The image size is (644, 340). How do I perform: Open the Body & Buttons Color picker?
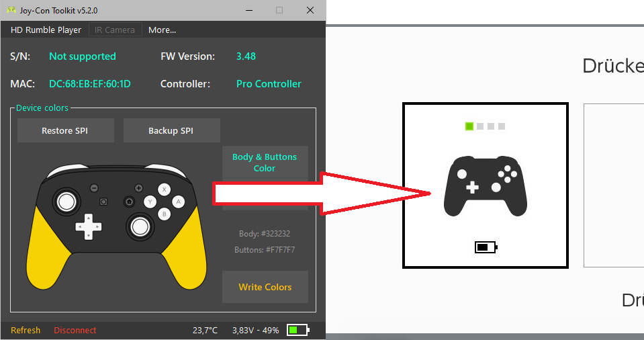(x=265, y=163)
